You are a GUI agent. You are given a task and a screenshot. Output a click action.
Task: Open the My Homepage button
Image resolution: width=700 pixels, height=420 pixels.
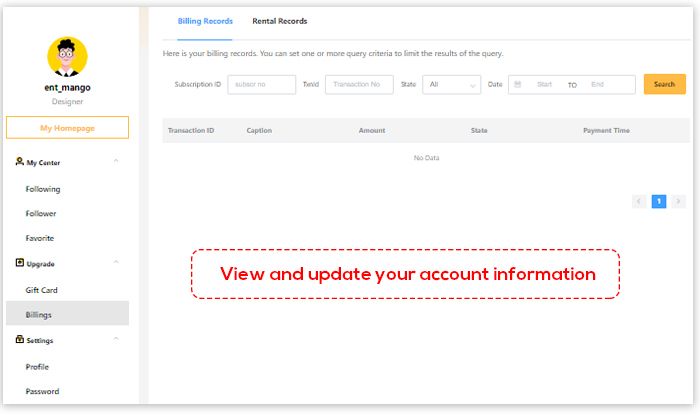(67, 128)
